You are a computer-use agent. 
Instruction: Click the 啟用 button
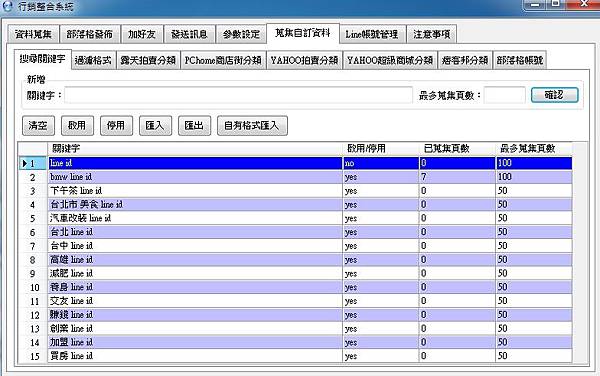77,125
